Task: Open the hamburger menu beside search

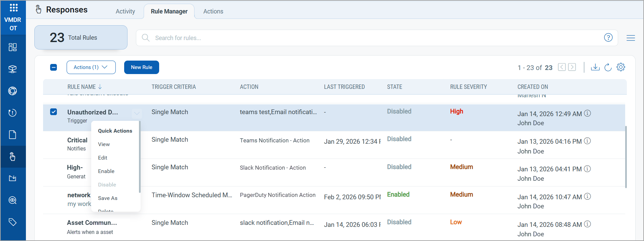Action: [631, 38]
